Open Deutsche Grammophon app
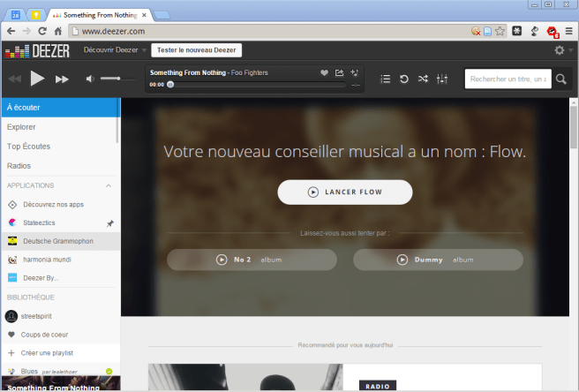 click(x=61, y=241)
